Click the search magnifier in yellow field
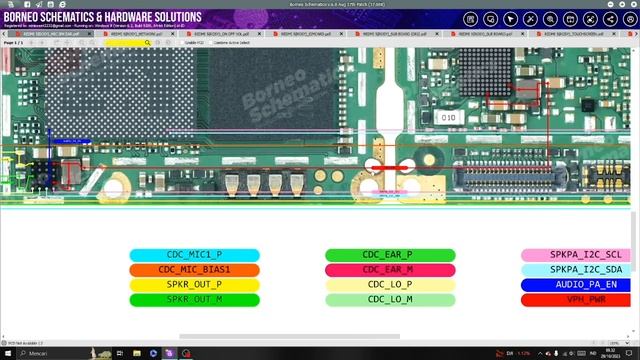The image size is (640, 360). click(148, 42)
